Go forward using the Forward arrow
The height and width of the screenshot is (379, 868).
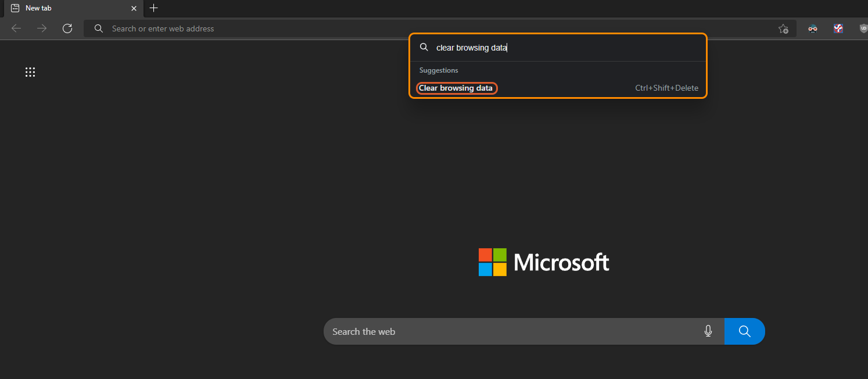point(42,28)
